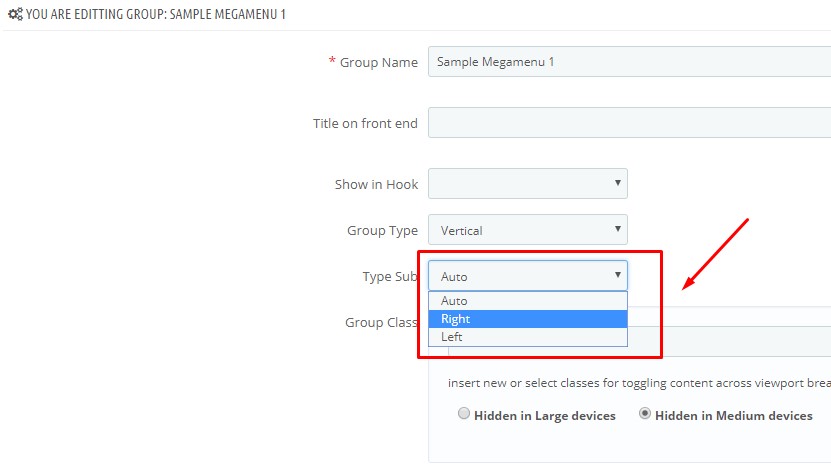Select Hidden in Medium devices radio button
The width and height of the screenshot is (831, 474).
(x=644, y=414)
